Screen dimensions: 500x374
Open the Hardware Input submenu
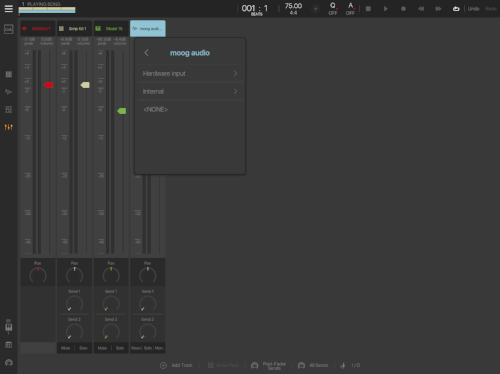[190, 73]
